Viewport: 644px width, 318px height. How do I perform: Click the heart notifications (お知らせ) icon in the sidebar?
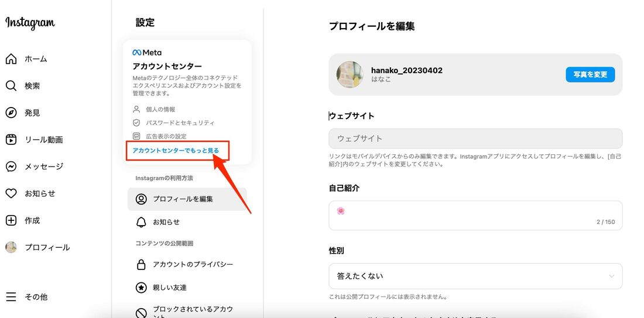(x=11, y=193)
